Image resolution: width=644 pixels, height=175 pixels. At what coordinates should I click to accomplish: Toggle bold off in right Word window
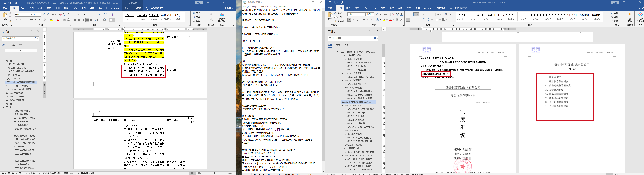coord(349,20)
